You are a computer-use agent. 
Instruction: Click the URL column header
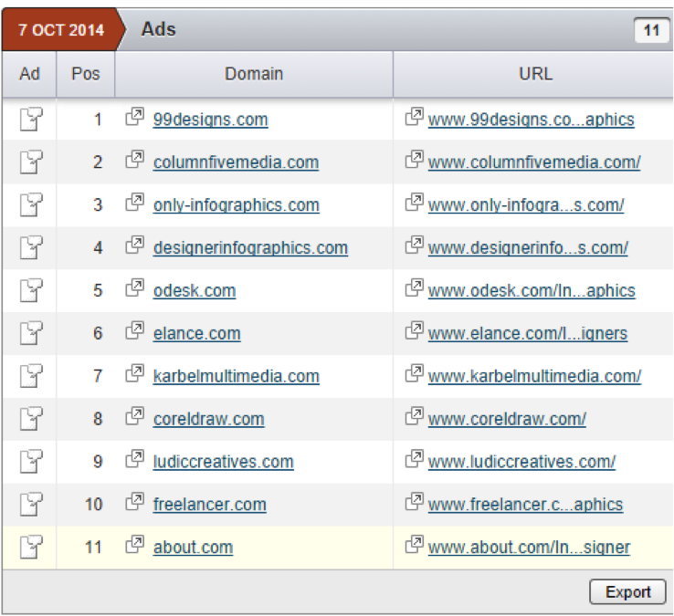[533, 74]
